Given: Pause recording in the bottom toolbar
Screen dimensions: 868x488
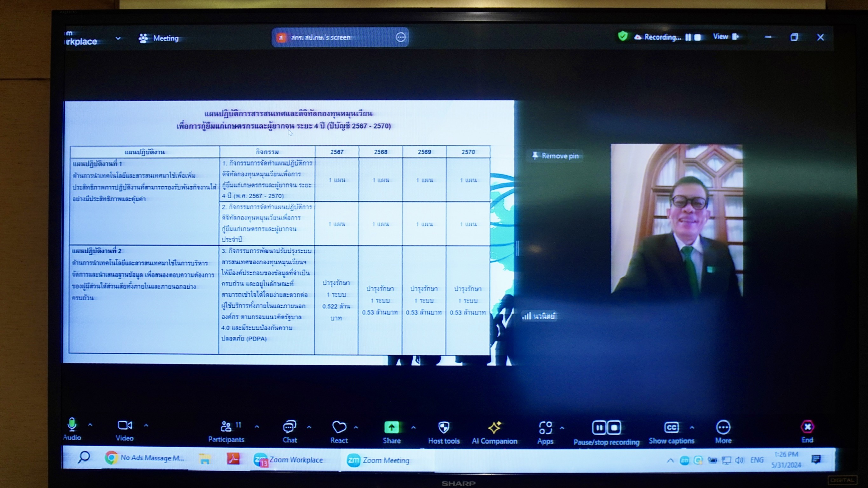Looking at the screenshot, I should (x=599, y=428).
